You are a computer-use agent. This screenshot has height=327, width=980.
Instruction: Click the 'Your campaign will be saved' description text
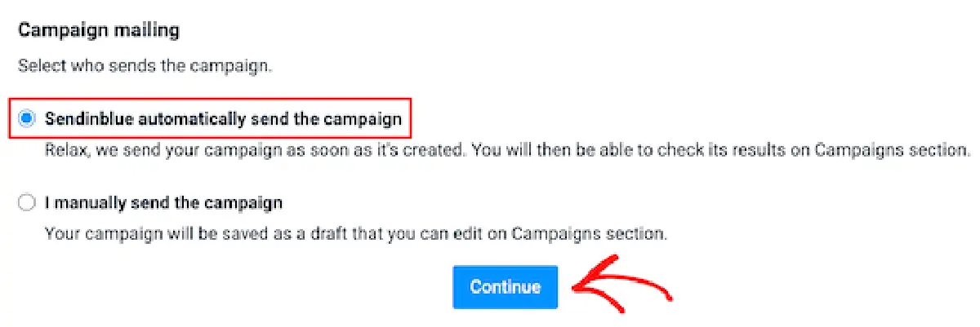pos(151,233)
